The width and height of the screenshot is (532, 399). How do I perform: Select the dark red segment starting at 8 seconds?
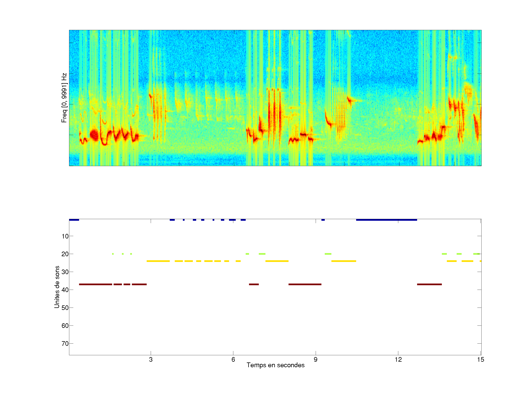[x=305, y=284]
